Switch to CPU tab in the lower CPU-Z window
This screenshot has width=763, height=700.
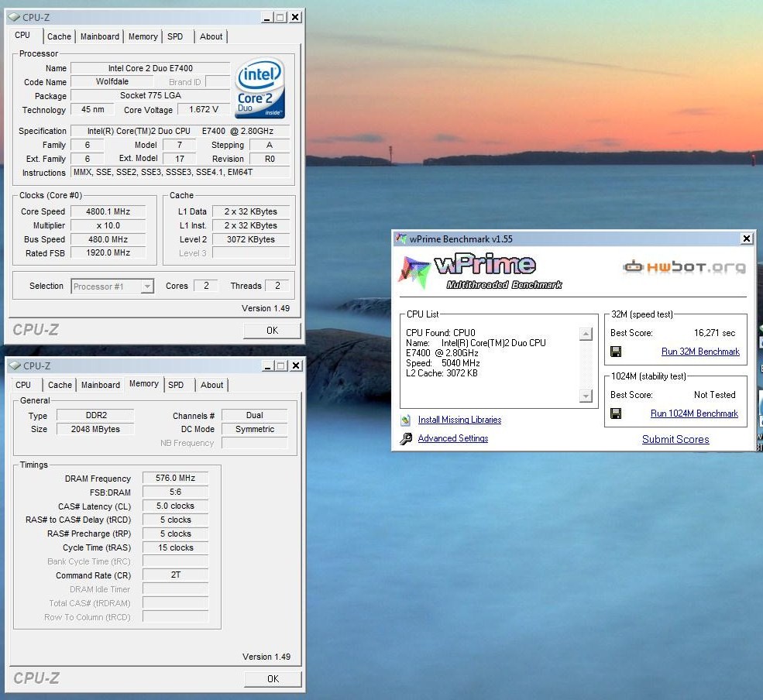point(23,385)
